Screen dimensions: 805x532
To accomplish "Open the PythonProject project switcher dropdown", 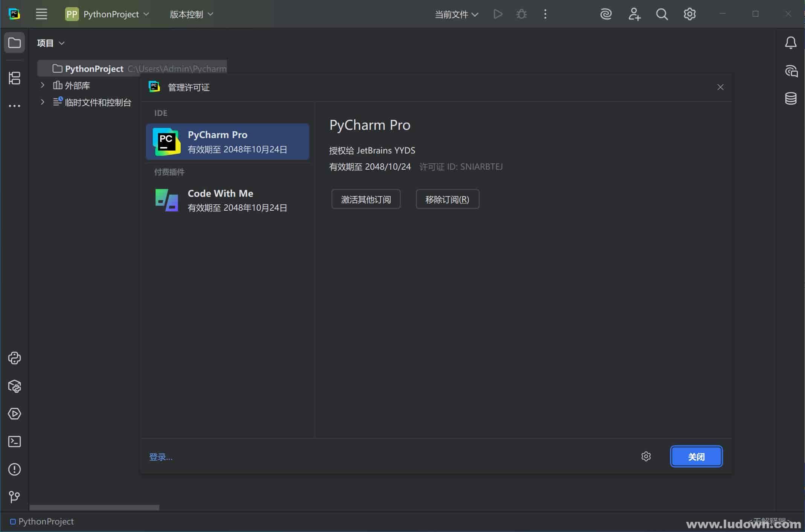I will coord(107,14).
